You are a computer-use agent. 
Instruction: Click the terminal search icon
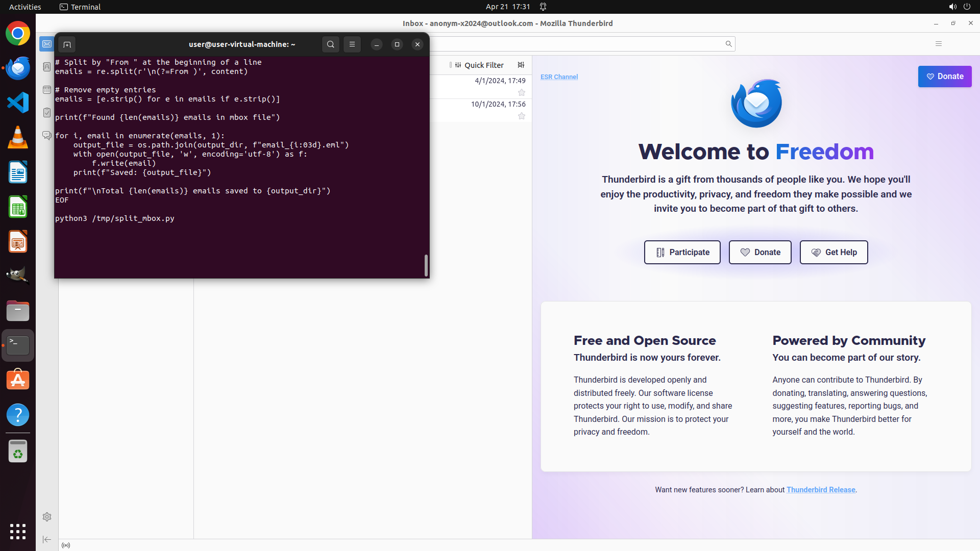click(x=331, y=44)
